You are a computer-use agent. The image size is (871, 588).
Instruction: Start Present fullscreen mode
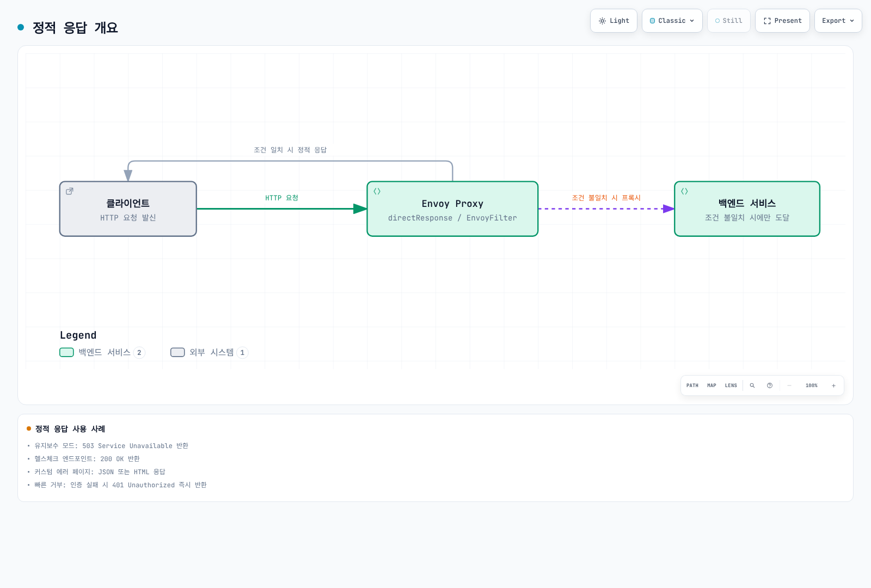click(x=782, y=21)
